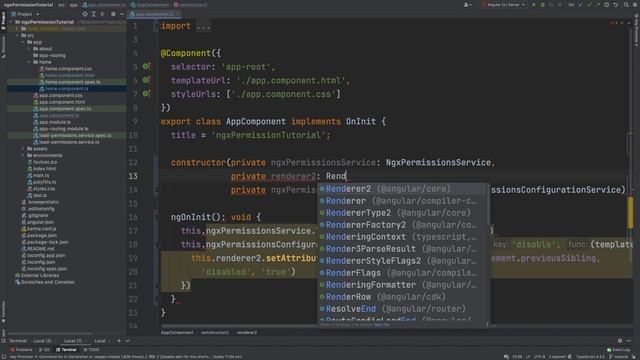The width and height of the screenshot is (640, 360).
Task: Open IDE settings gear in top toolbar
Action: pos(635,5)
